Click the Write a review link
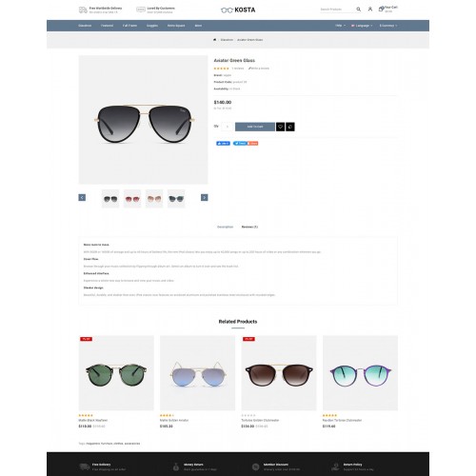Screen dimensions: 476x476 click(259, 69)
